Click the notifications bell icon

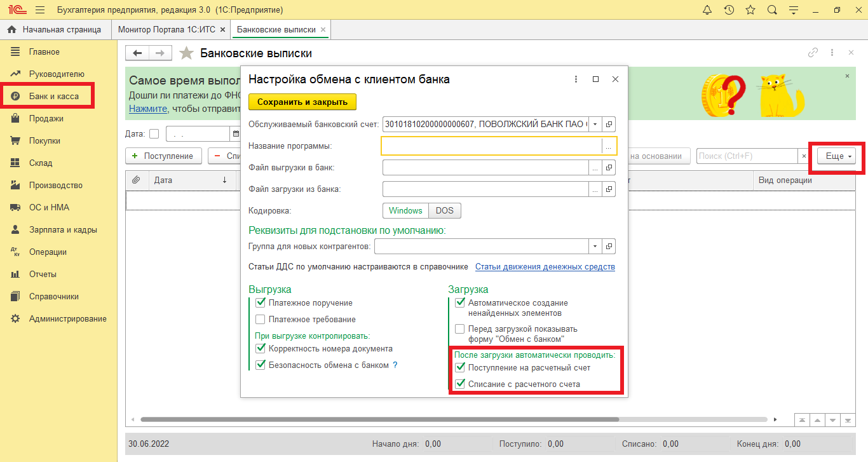(707, 10)
